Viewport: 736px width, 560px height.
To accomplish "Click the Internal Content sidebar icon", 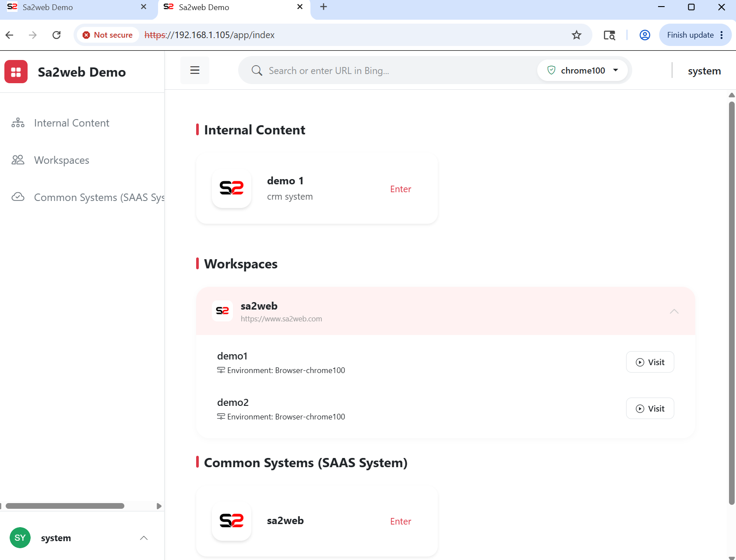I will click(18, 123).
